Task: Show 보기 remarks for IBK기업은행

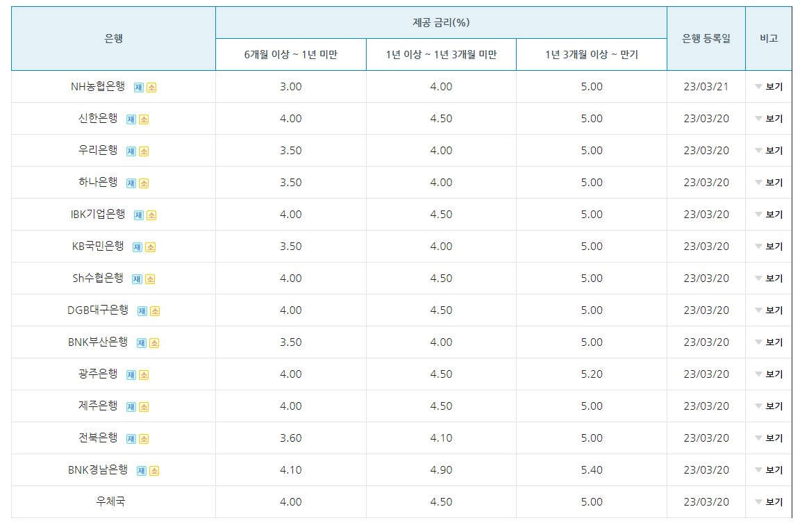Action: [x=769, y=214]
